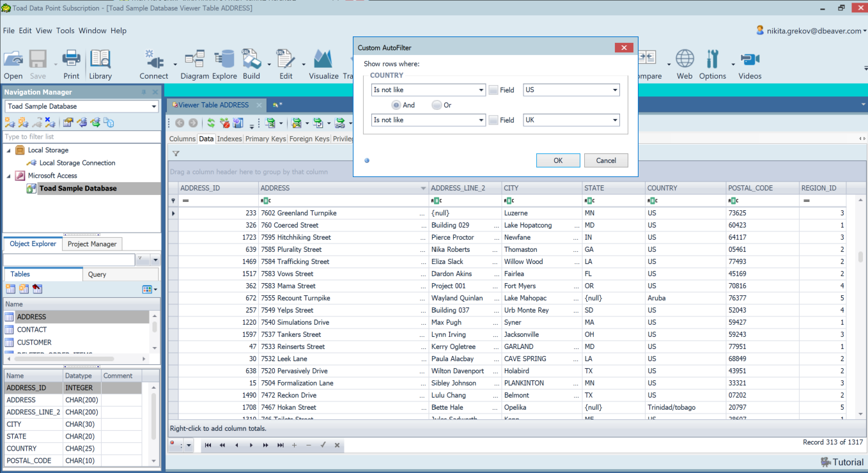This screenshot has width=868, height=473.
Task: Open the Toad Sample Database connection dropdown
Action: (x=153, y=107)
